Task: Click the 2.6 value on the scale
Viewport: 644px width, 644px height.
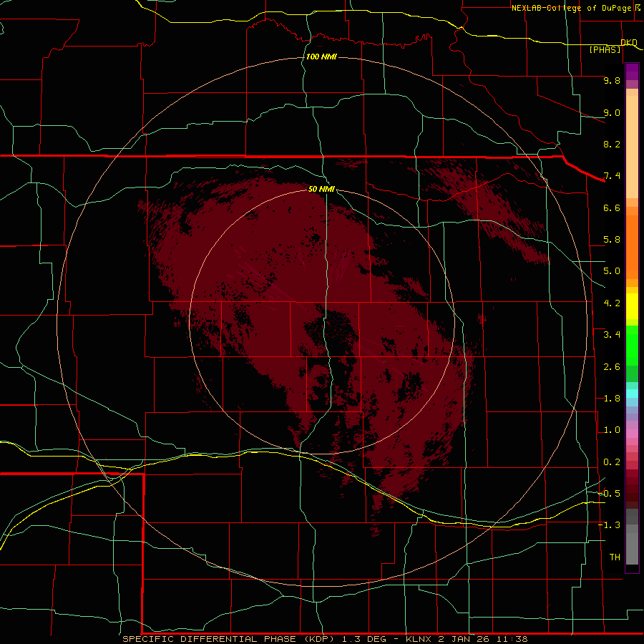Action: pyautogui.click(x=612, y=367)
